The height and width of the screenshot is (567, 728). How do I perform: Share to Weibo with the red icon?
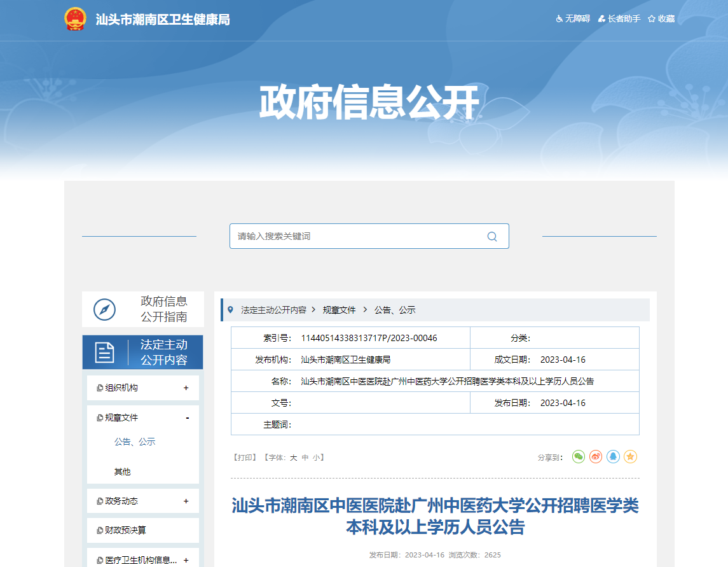coord(596,457)
